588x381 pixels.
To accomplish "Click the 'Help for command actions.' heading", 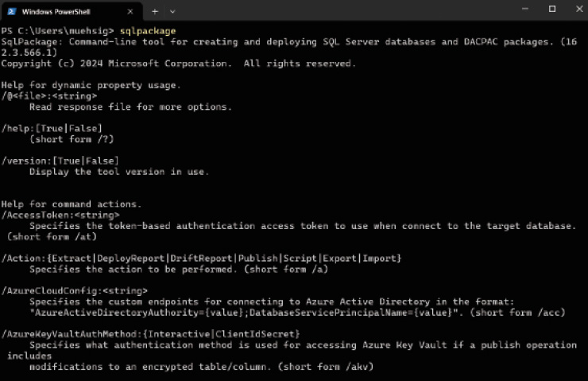I will tap(72, 204).
